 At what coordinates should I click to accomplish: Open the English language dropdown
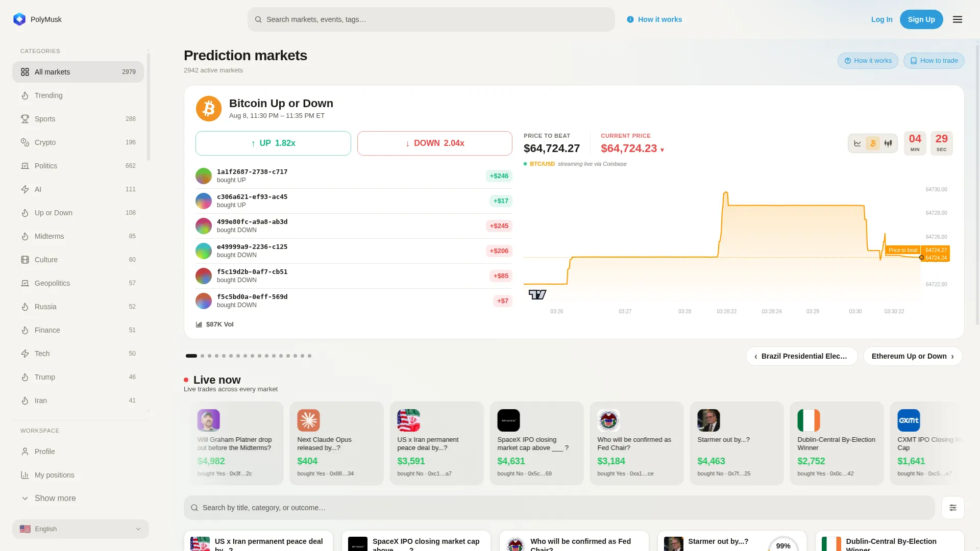click(81, 529)
